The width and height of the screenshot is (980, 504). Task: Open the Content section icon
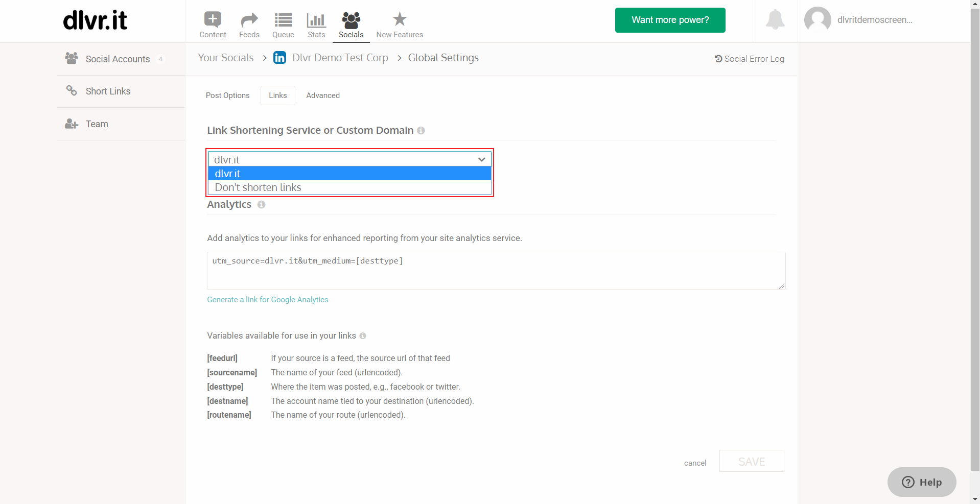tap(213, 19)
